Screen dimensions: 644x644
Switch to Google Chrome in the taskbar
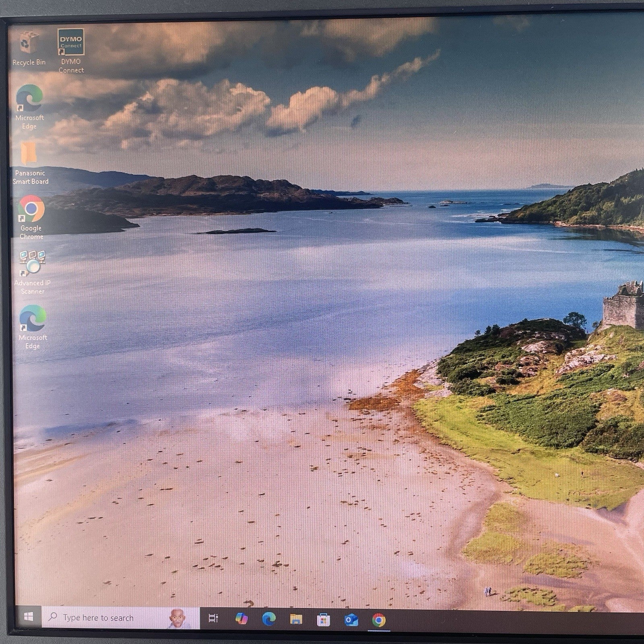click(x=378, y=620)
